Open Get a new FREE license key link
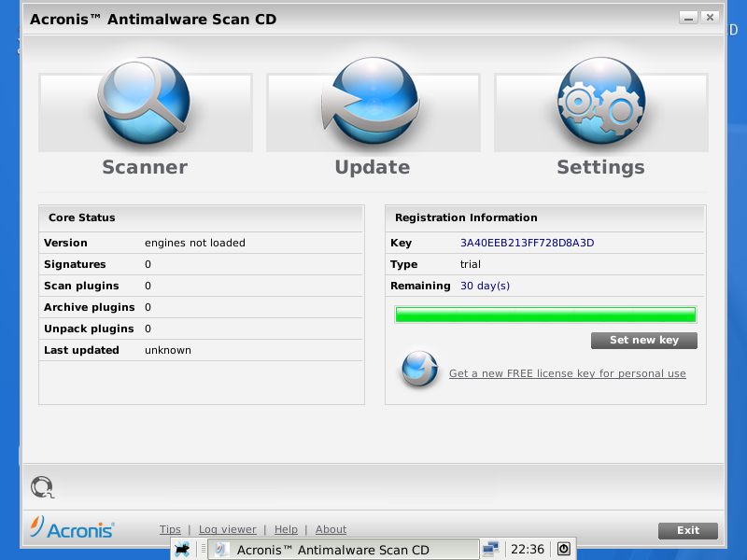 coord(568,373)
